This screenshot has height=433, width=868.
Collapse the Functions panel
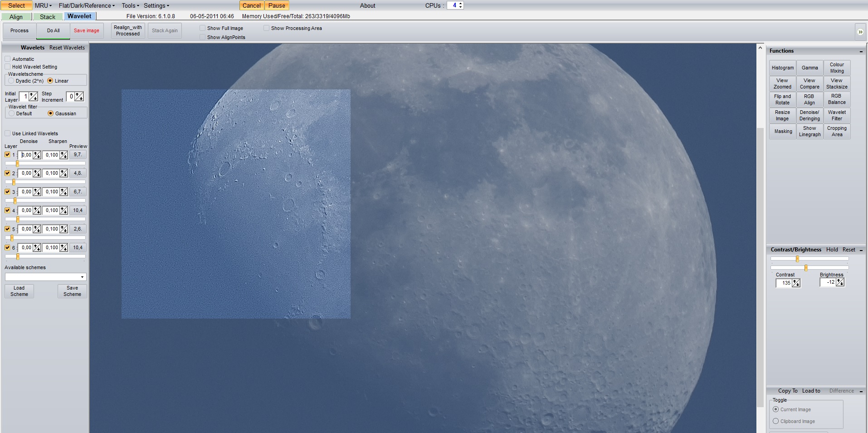[861, 51]
